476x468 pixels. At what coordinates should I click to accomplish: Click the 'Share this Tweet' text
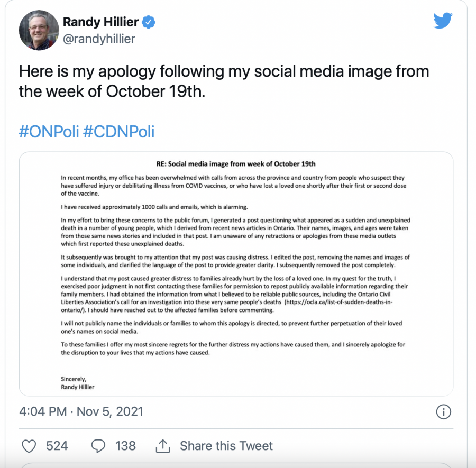[x=226, y=446]
